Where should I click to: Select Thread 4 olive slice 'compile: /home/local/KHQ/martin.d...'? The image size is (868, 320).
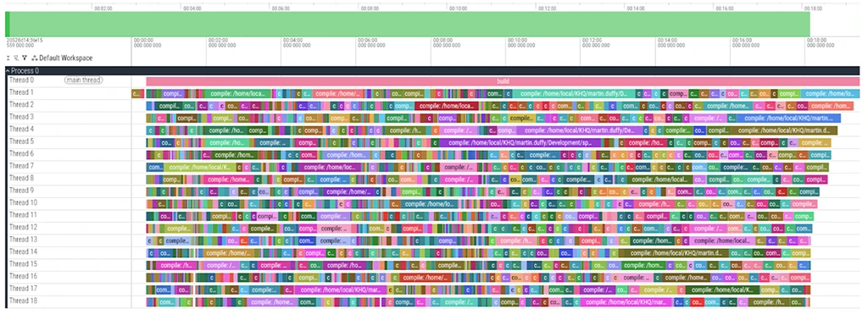pos(784,130)
